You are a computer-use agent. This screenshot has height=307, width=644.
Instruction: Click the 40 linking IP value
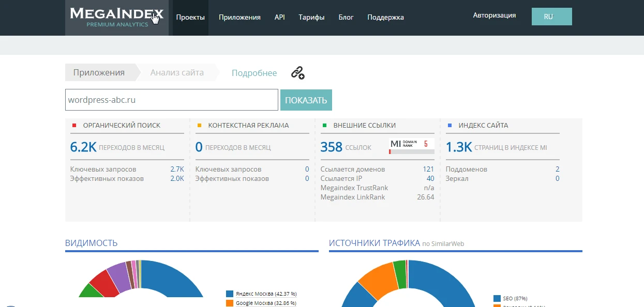pyautogui.click(x=430, y=178)
